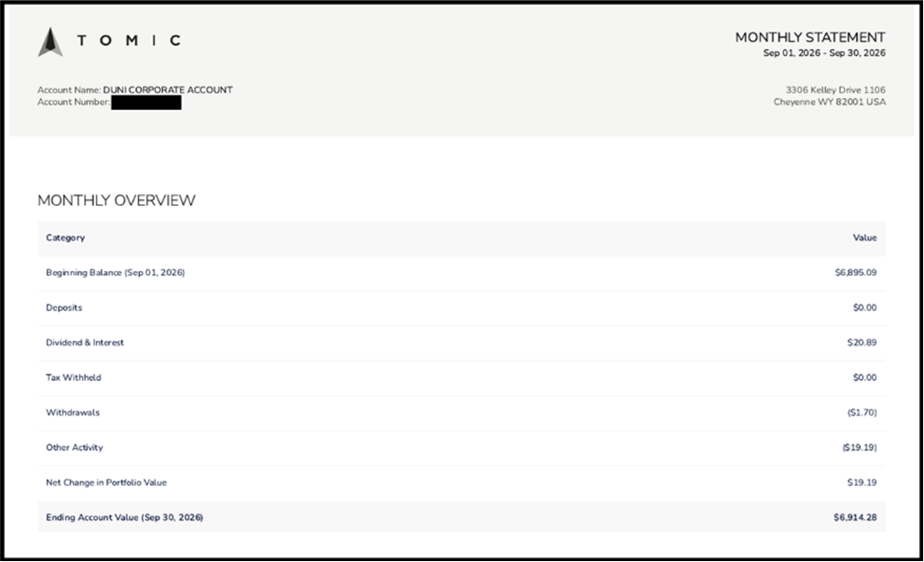Click the Tax Withheld value $0.00
Screen dimensions: 924x562
click(864, 377)
